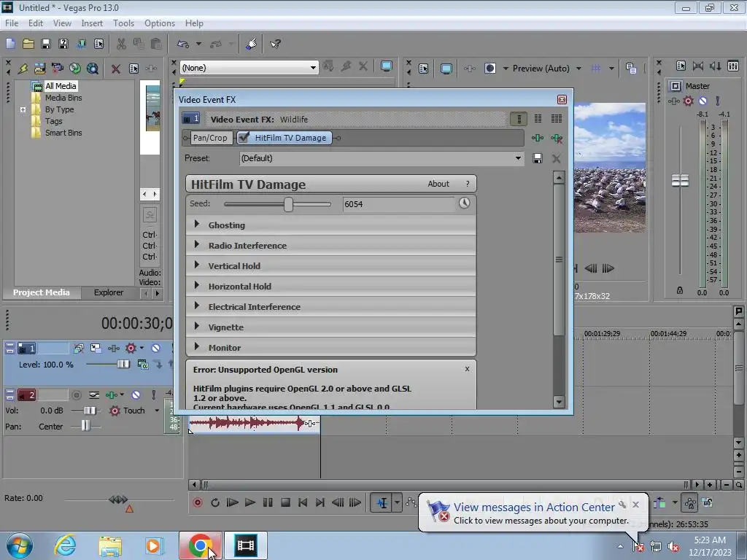Viewport: 747px width, 560px height.
Task: Click the About button in HitFilm panel
Action: 438,184
